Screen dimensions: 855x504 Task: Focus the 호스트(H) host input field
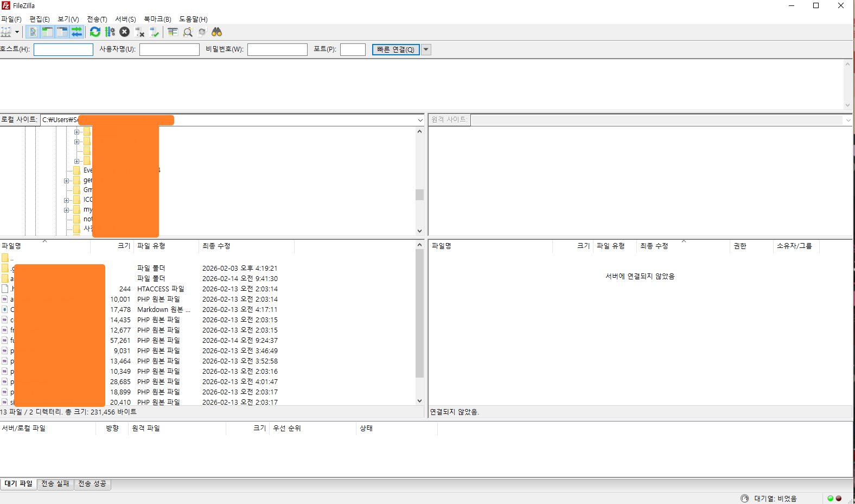[63, 49]
